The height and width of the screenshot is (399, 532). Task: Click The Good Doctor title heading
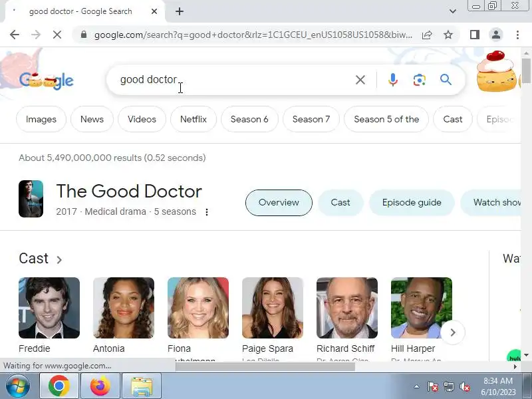(129, 192)
